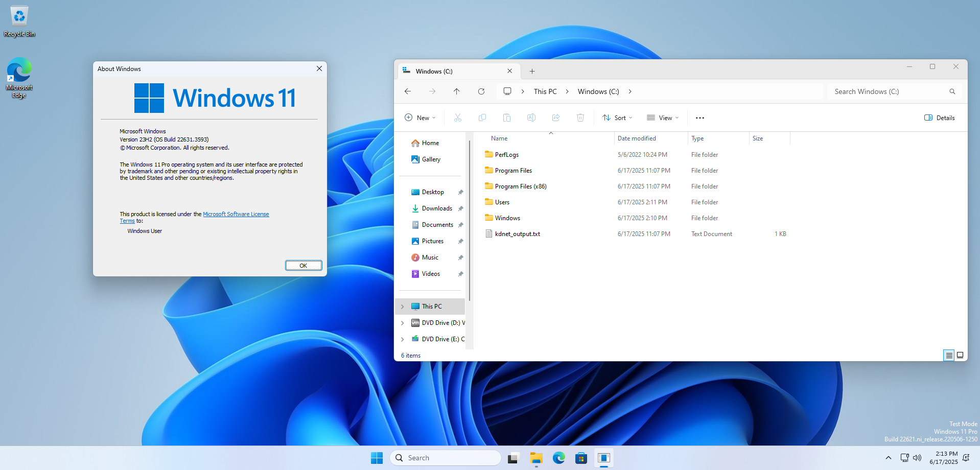Add a new Explorer tab
Screen dimensions: 980x470
[532, 71]
